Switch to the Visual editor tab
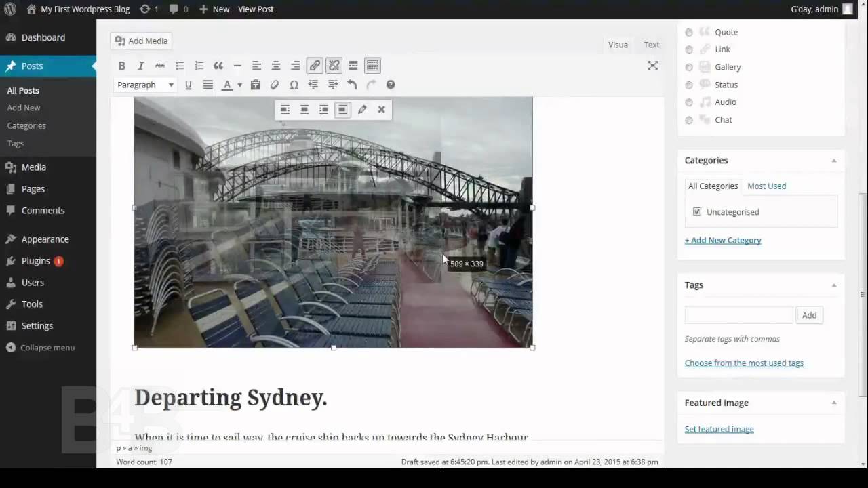Viewport: 868px width, 488px height. point(618,45)
